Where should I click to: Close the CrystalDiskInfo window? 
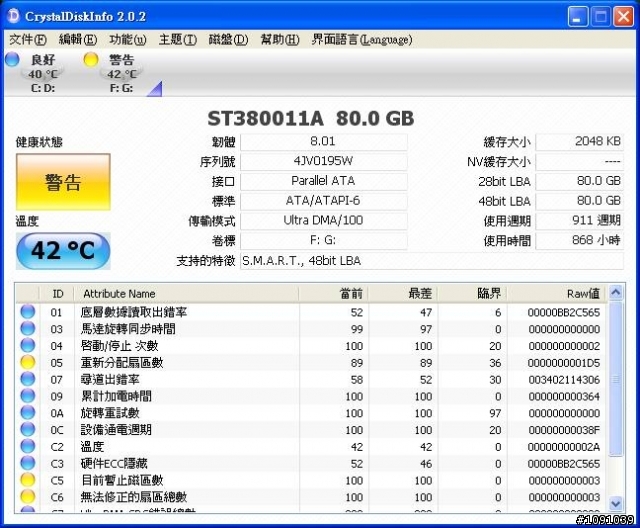tap(624, 17)
